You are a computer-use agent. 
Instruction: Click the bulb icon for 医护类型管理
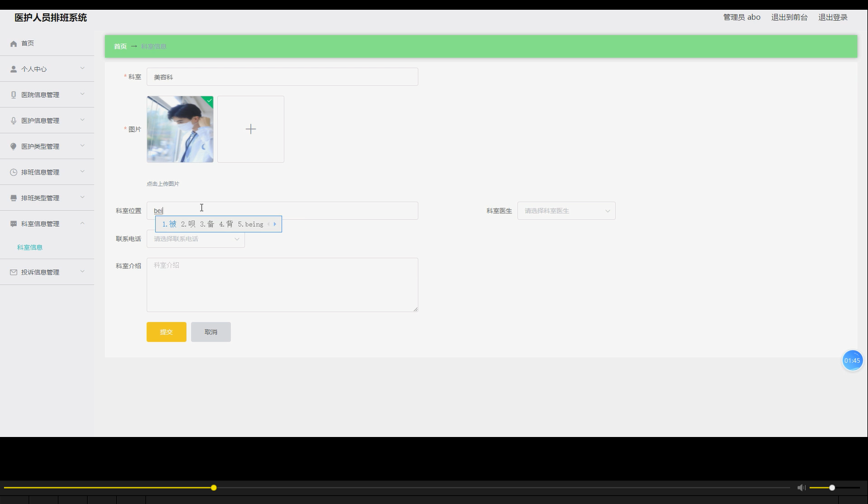click(x=14, y=147)
